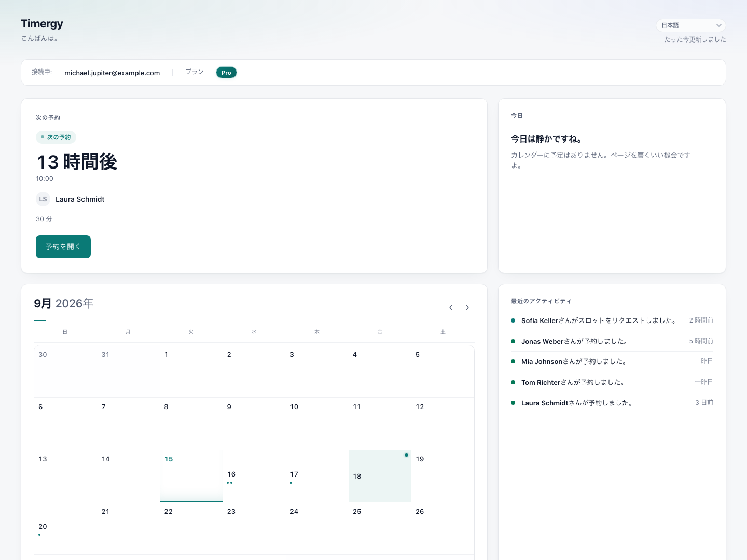This screenshot has height=560, width=747.
Task: Open the Tom Richter booking activity
Action: (x=612, y=382)
